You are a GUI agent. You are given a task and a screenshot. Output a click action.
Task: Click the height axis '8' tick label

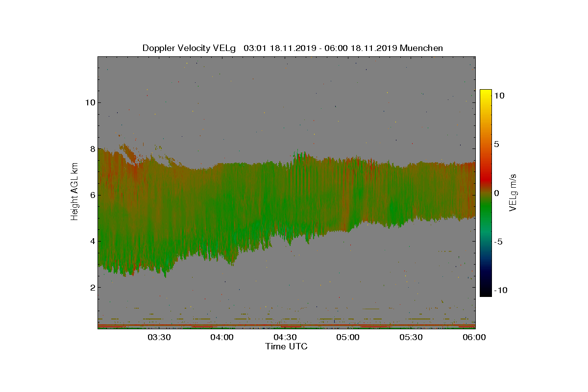(x=92, y=148)
